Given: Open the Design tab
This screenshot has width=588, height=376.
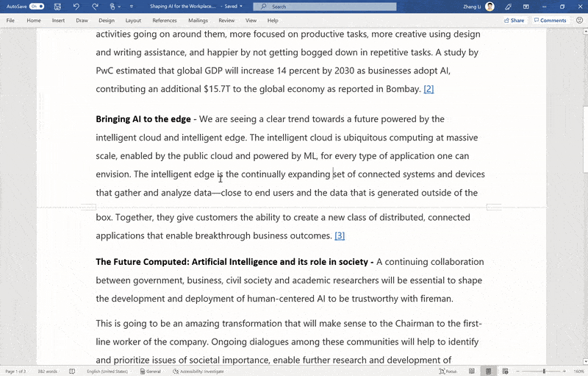Looking at the screenshot, I should click(x=107, y=21).
